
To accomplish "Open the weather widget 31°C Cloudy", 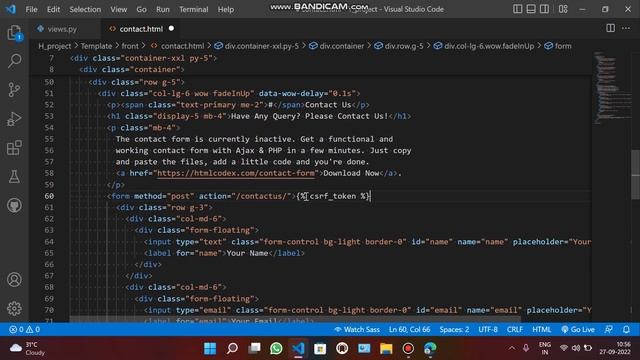I will (27, 348).
